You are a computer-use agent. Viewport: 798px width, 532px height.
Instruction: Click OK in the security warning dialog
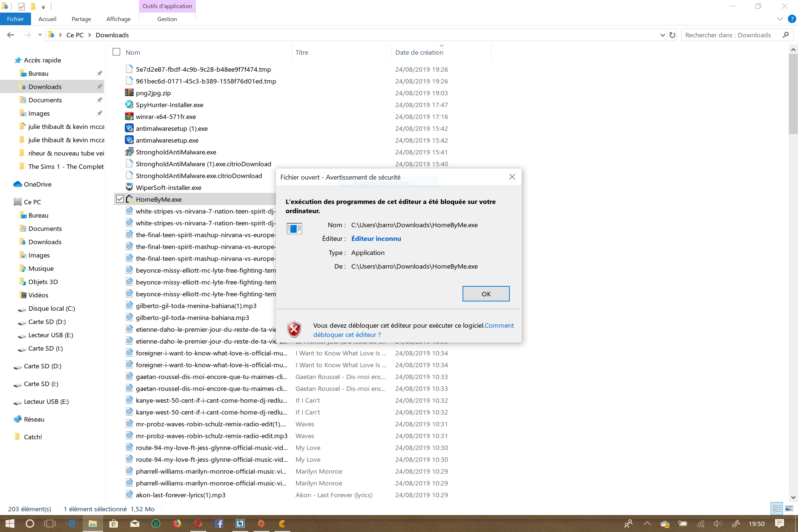(486, 294)
